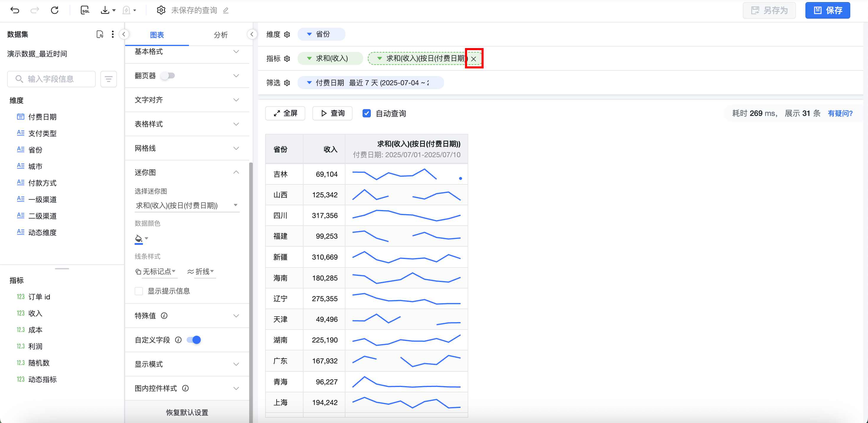Open the SQL view icon

click(x=85, y=10)
